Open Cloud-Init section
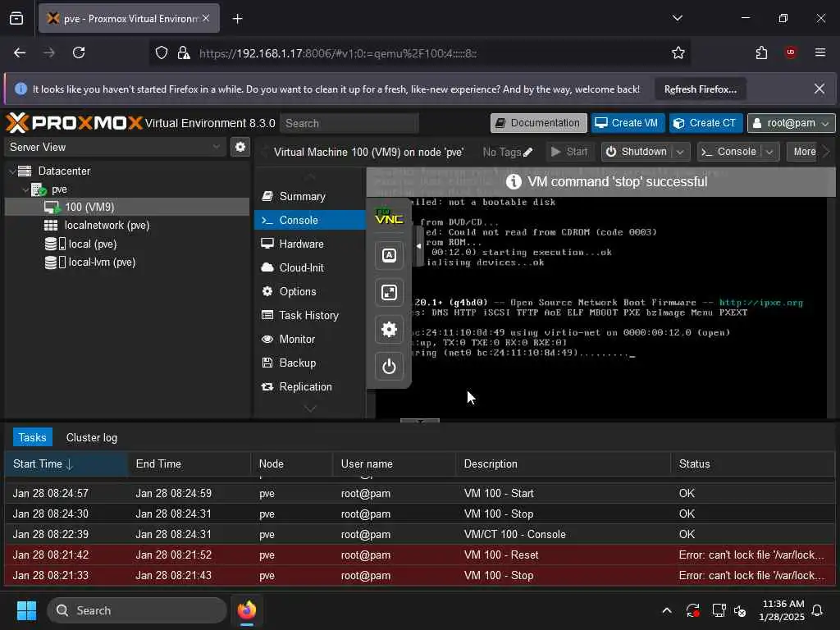840x630 pixels. point(309,268)
